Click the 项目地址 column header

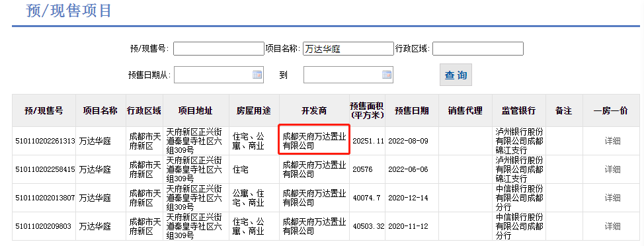196,110
